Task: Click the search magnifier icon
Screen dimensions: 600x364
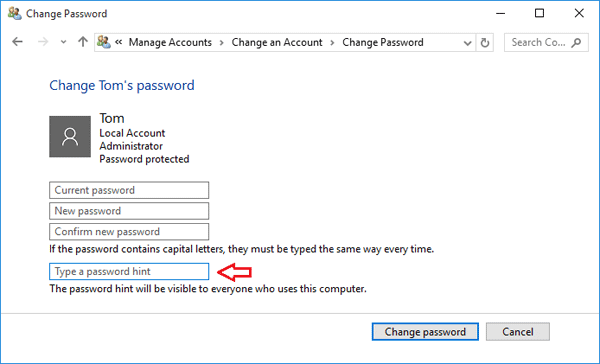Action: click(x=576, y=42)
